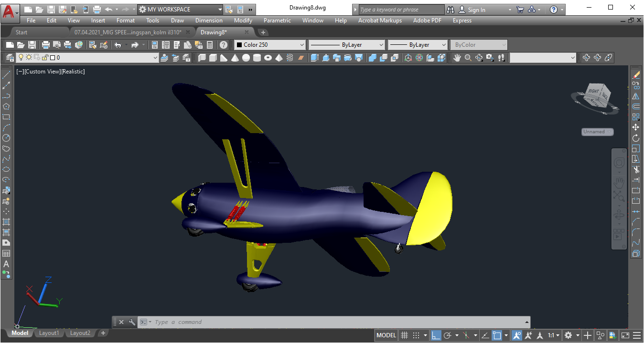Image resolution: width=644 pixels, height=343 pixels.
Task: Toggle Polar tracking in status bar
Action: click(448, 335)
